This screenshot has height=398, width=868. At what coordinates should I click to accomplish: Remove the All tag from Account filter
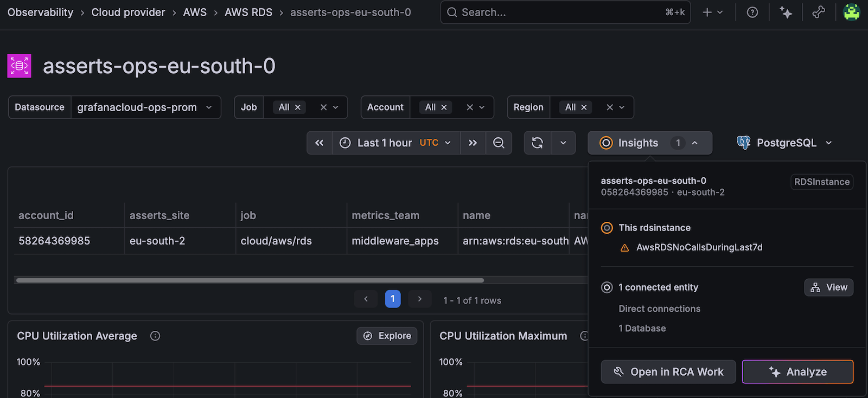point(444,107)
